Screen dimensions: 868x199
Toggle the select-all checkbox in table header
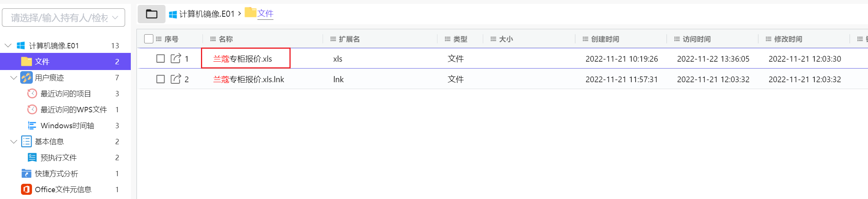(149, 39)
